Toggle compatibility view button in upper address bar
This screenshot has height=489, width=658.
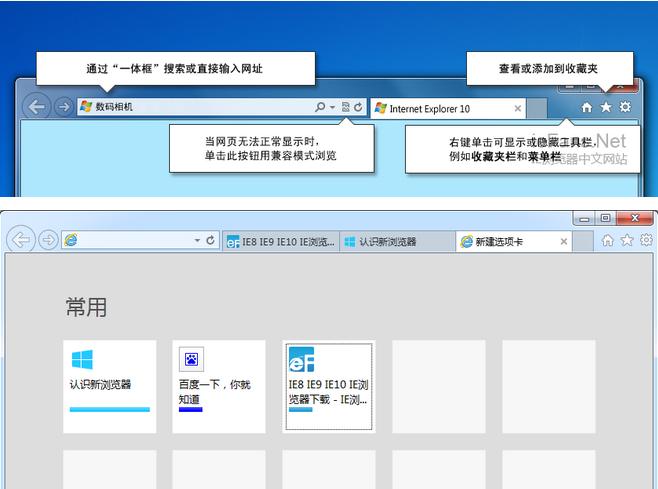[345, 107]
